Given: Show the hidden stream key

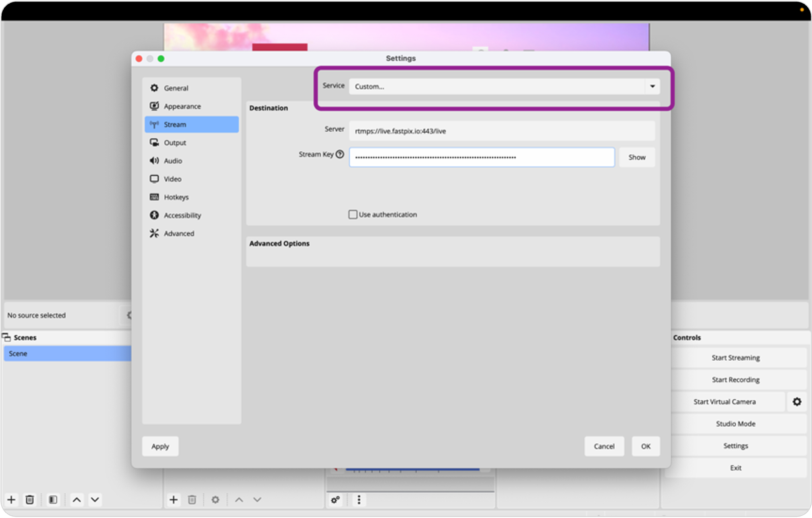Looking at the screenshot, I should point(637,157).
